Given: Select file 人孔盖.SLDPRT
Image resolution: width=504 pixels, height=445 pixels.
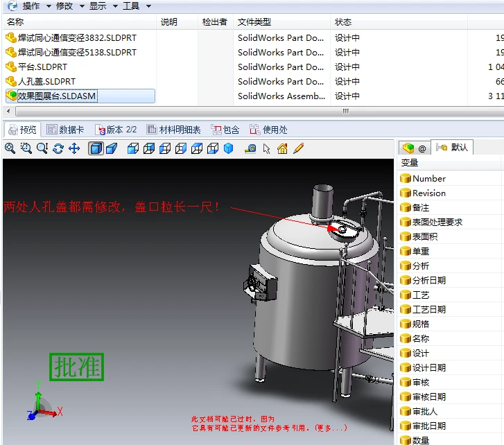Looking at the screenshot, I should click(46, 82).
